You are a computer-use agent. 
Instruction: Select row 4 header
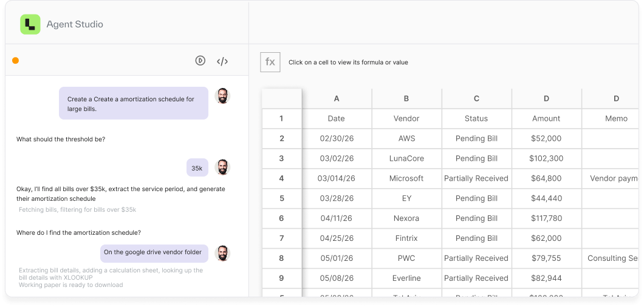(x=282, y=178)
